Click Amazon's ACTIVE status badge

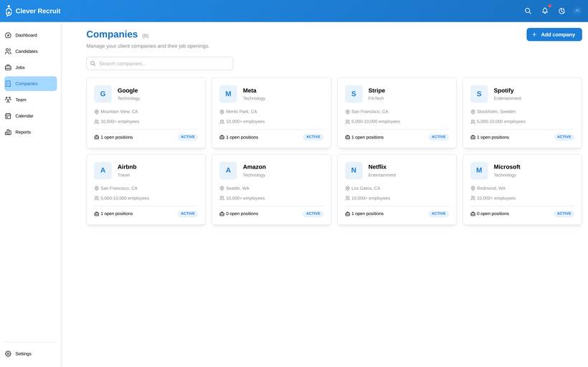[313, 214]
